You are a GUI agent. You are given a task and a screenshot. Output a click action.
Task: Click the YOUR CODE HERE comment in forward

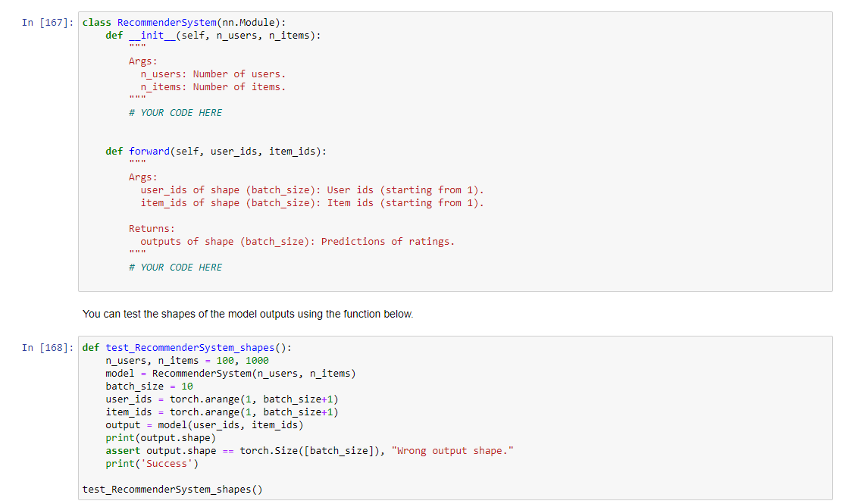tap(176, 267)
